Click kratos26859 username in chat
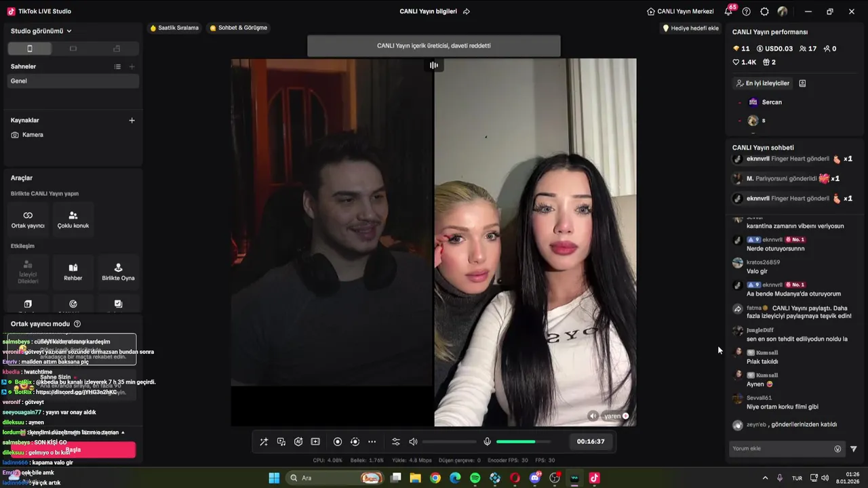The image size is (868, 488). coord(763,262)
